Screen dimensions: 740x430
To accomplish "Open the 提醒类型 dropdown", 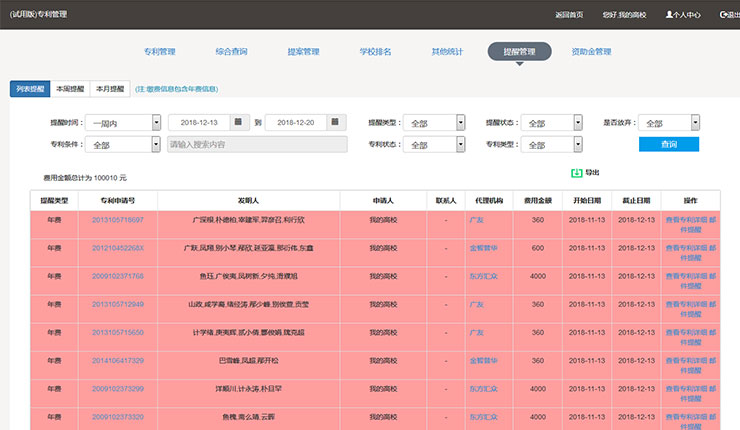I will (x=460, y=123).
